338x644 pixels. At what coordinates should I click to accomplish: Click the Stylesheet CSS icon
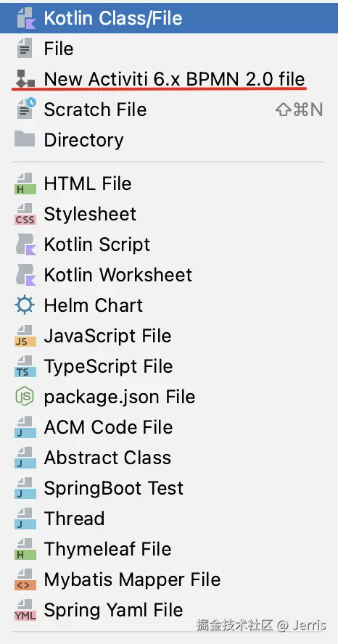tap(25, 214)
